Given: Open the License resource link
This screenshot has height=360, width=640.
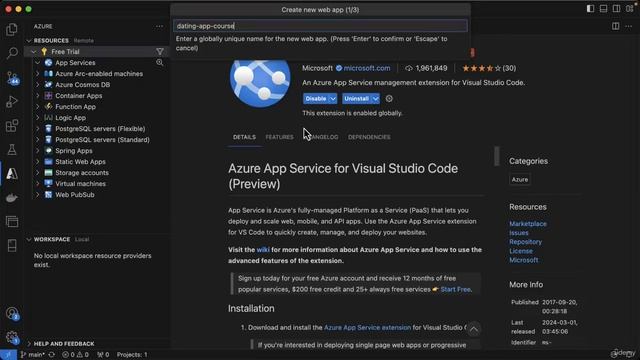Looking at the screenshot, I should tap(521, 251).
